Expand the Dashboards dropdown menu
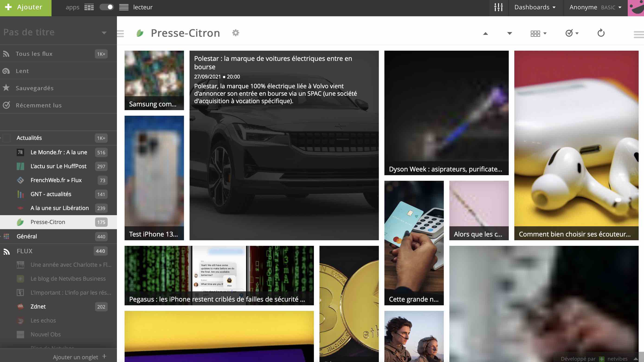 (x=535, y=7)
